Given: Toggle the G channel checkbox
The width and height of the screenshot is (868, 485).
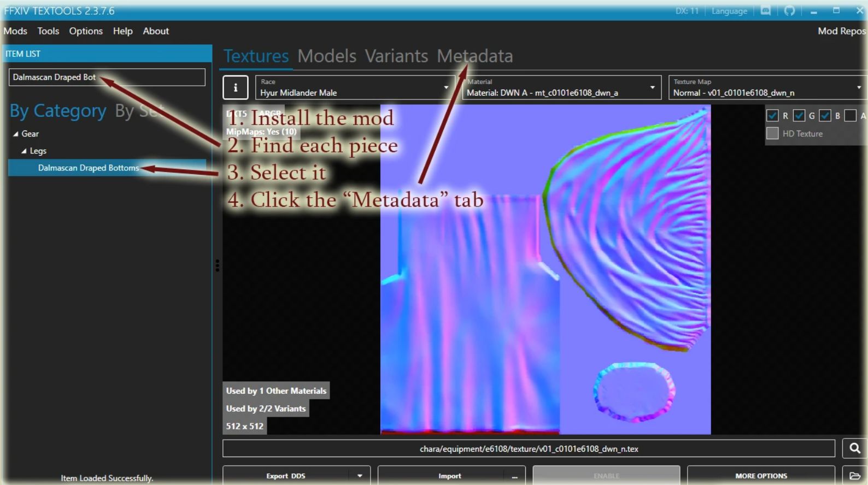Looking at the screenshot, I should point(799,115).
